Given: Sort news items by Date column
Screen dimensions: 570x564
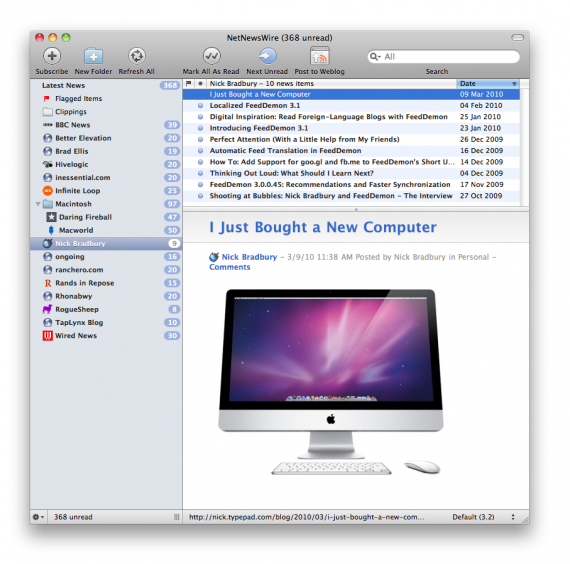Looking at the screenshot, I should click(x=487, y=84).
